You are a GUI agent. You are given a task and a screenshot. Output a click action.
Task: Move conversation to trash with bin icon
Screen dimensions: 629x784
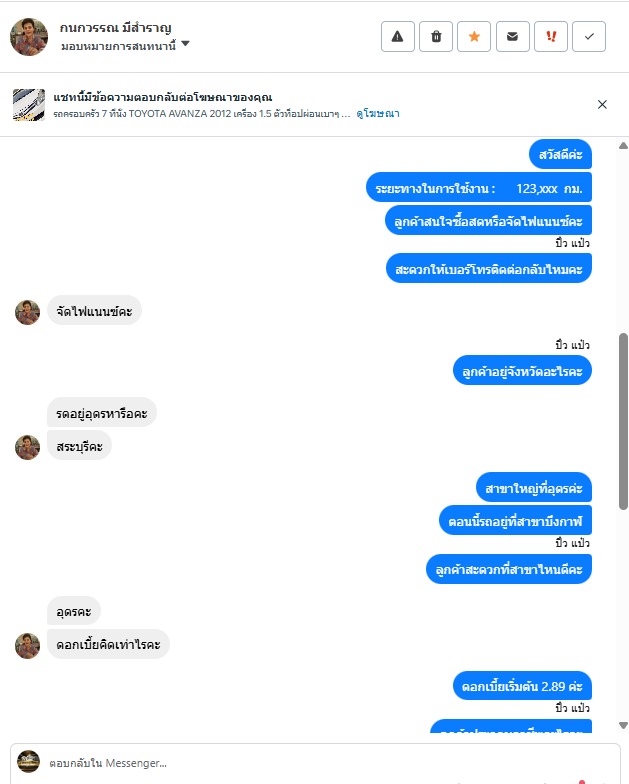pos(436,36)
